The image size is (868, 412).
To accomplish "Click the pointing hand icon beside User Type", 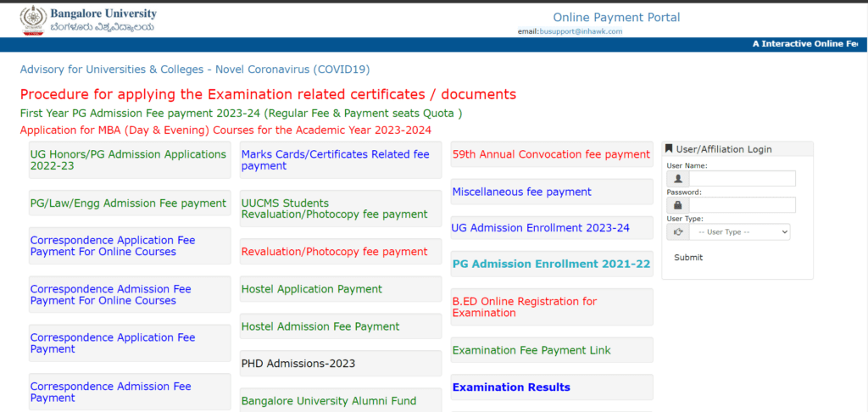I will tap(678, 232).
